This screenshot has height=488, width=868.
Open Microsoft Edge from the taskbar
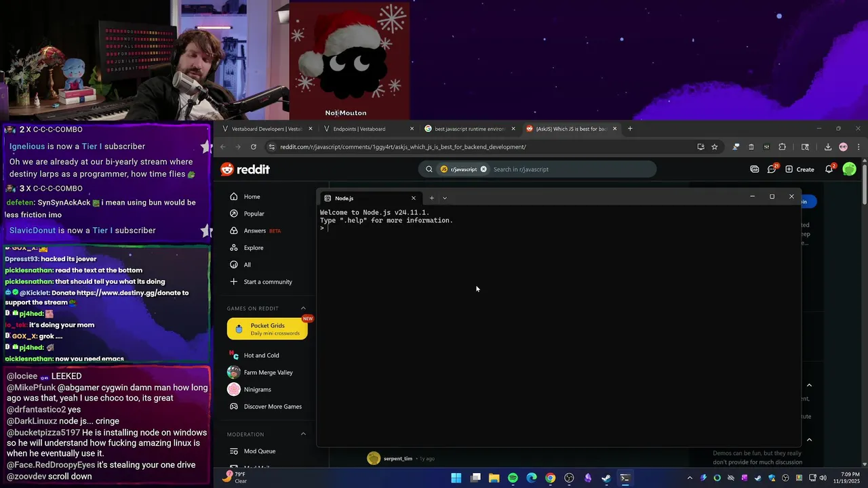[532, 478]
